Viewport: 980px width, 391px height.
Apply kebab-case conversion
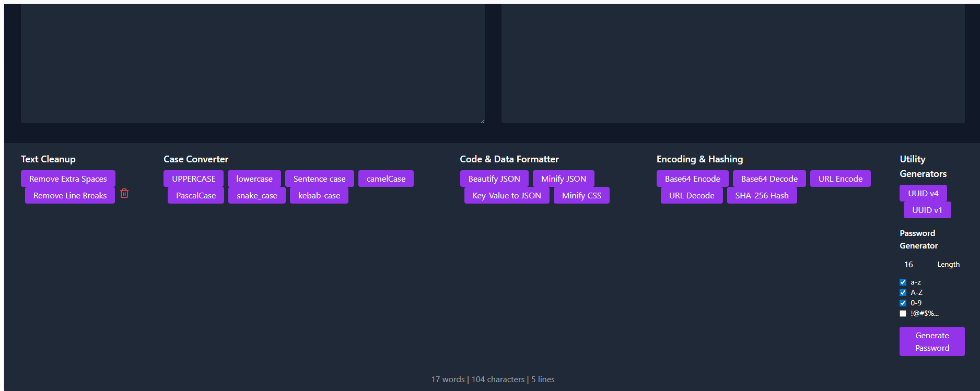pyautogui.click(x=319, y=195)
